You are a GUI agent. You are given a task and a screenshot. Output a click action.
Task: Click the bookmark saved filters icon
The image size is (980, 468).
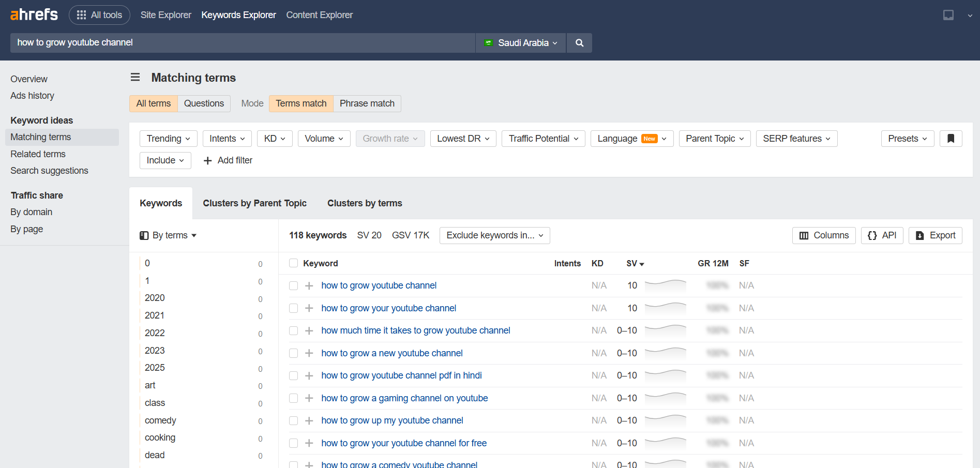pos(951,139)
